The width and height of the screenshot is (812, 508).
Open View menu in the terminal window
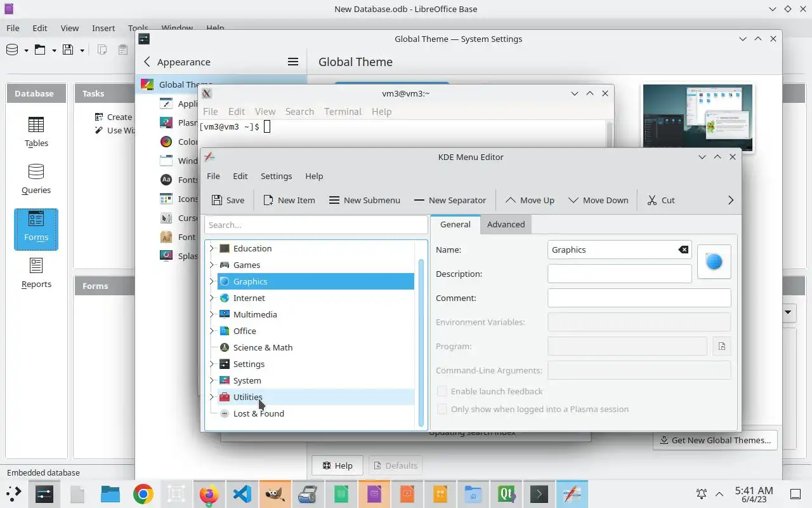click(x=265, y=111)
